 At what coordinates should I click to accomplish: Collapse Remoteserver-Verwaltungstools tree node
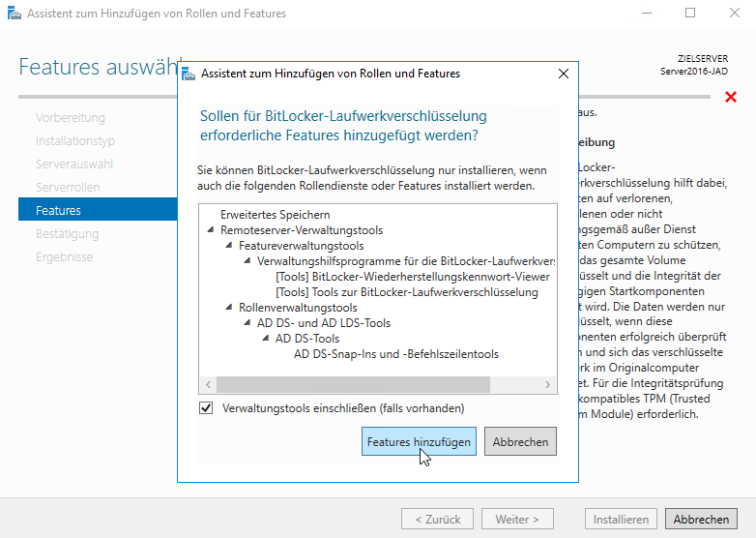pos(211,230)
